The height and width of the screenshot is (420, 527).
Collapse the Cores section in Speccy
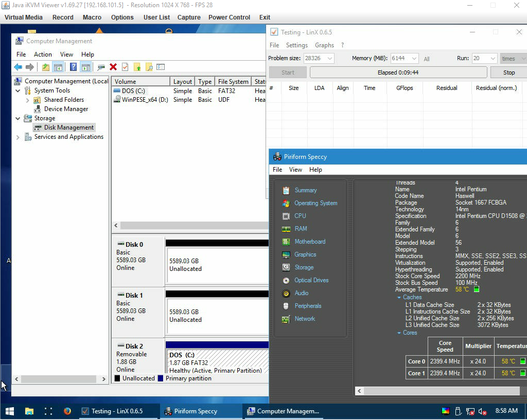pos(399,333)
